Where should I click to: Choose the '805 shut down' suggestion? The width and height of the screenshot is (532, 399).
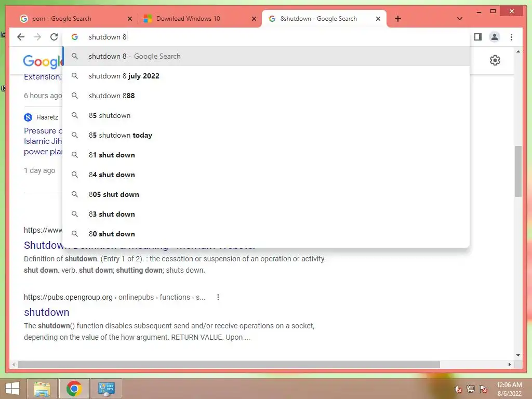pyautogui.click(x=267, y=194)
